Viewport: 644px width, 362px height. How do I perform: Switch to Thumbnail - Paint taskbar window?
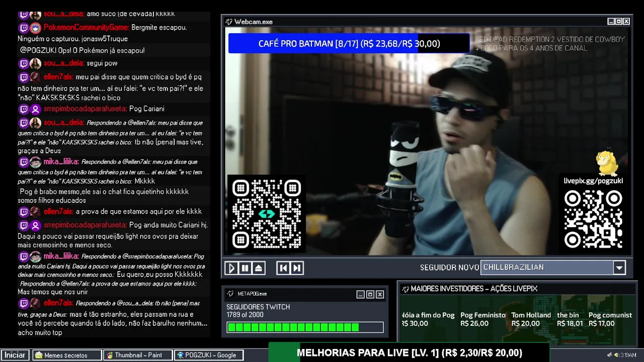click(x=138, y=355)
